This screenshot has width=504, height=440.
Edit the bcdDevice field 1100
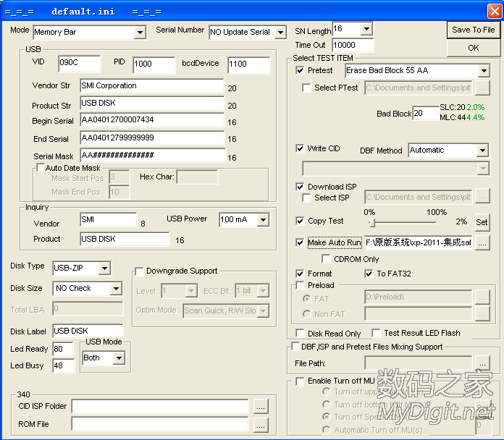tap(249, 64)
